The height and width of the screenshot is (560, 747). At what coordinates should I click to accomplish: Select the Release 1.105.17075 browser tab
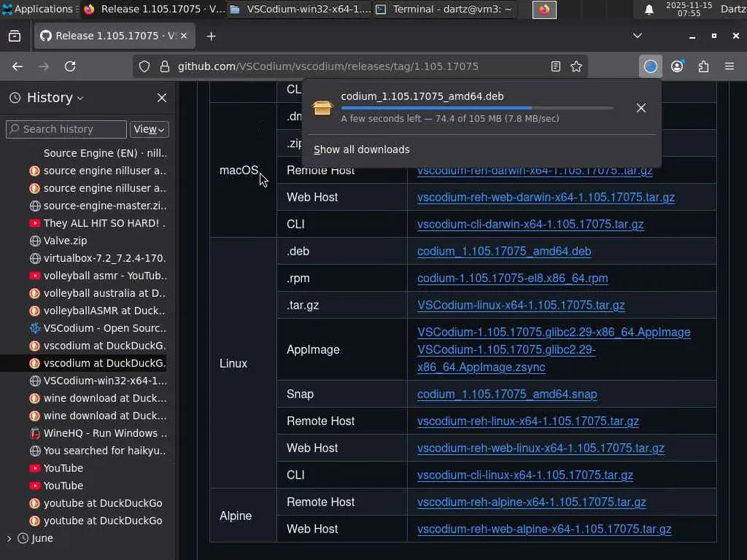pyautogui.click(x=115, y=36)
